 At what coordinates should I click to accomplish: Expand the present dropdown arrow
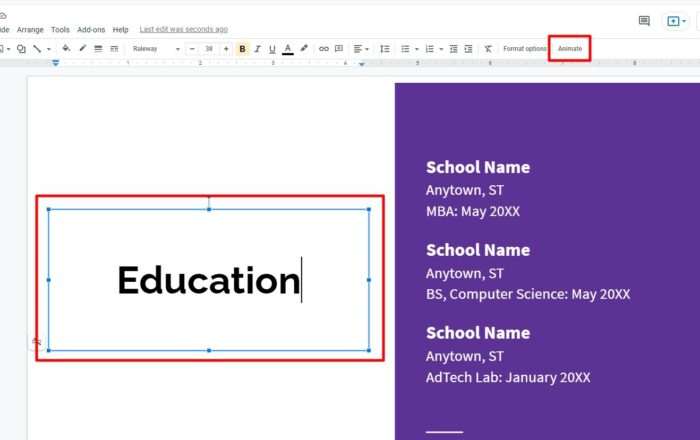pyautogui.click(x=684, y=21)
